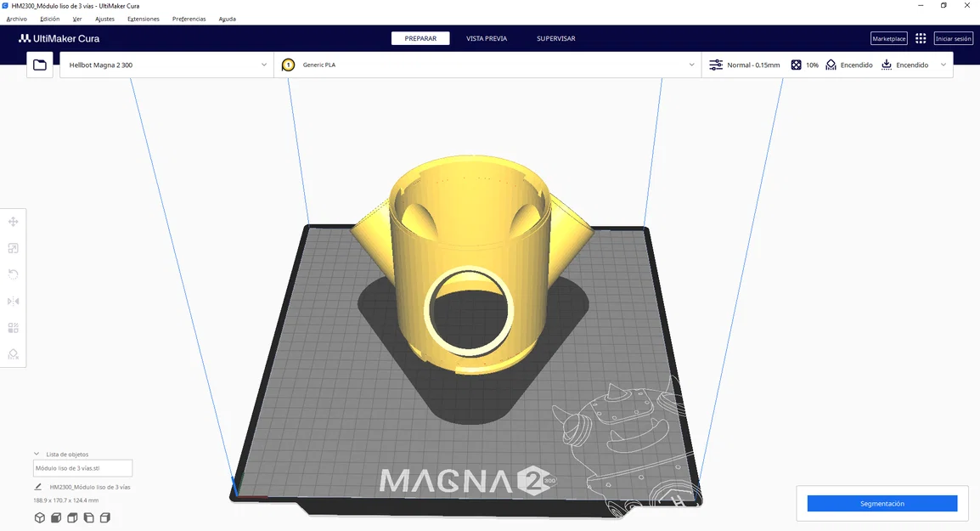Click the Marketplace button
This screenshot has height=531, width=980.
[889, 39]
